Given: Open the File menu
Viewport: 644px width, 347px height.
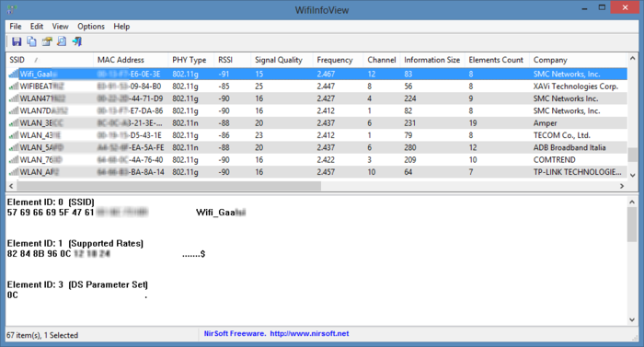Looking at the screenshot, I should 16,27.
